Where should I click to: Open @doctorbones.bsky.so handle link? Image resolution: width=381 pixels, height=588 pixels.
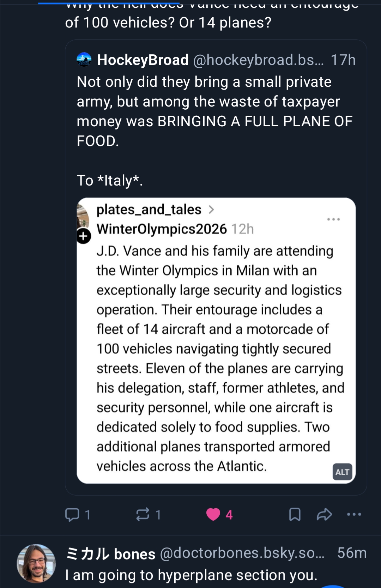(x=242, y=553)
